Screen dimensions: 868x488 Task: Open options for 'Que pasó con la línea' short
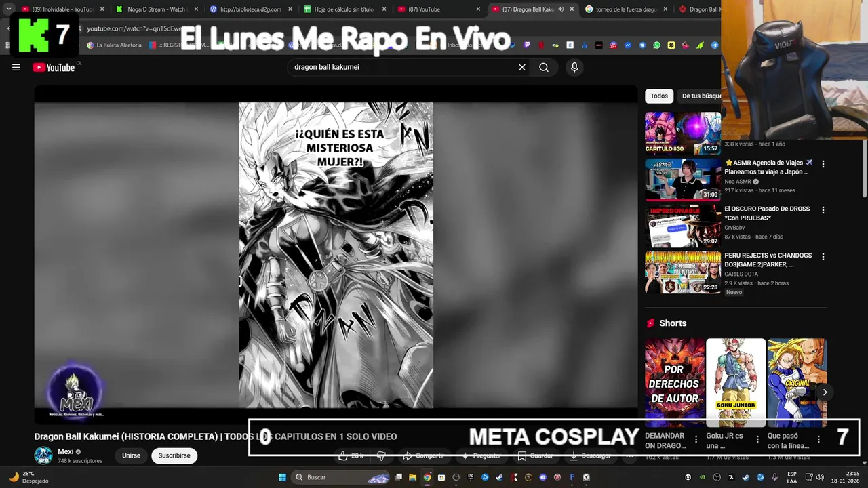tap(818, 439)
